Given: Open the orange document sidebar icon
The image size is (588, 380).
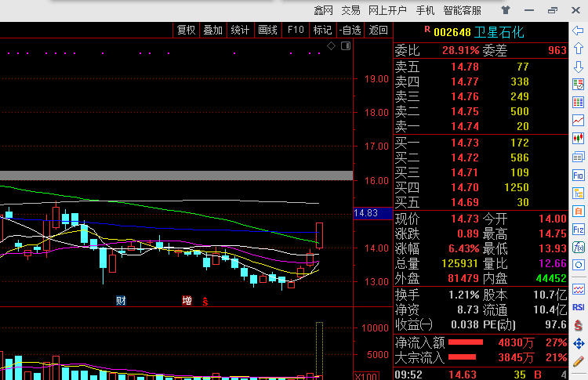Looking at the screenshot, I should [x=579, y=212].
